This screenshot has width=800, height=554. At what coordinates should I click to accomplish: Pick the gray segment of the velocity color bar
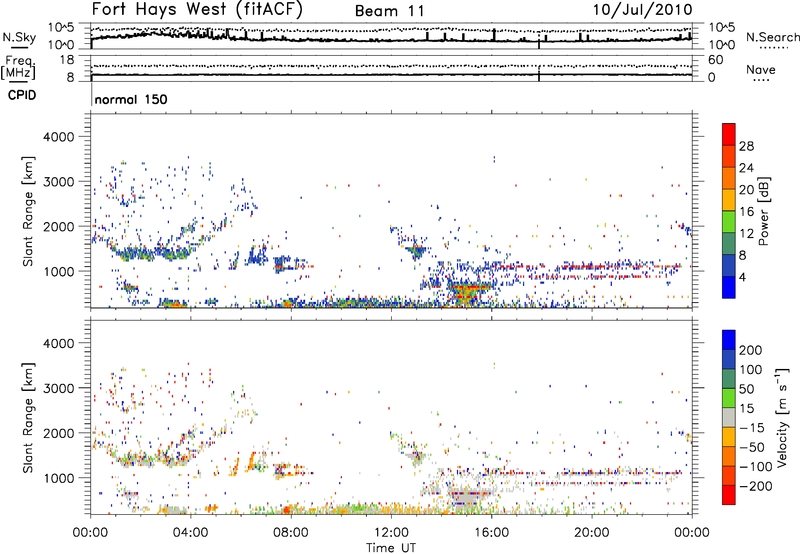729,417
